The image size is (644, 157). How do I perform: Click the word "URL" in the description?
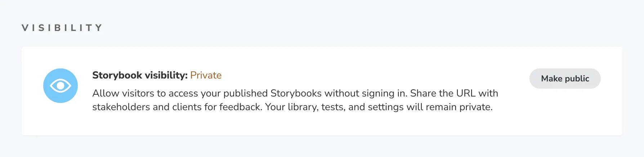tap(466, 93)
